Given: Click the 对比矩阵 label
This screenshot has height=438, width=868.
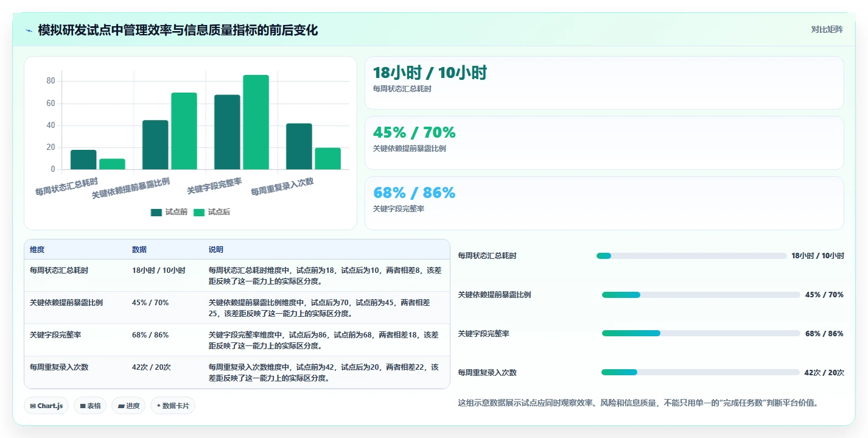Looking at the screenshot, I should (x=827, y=29).
